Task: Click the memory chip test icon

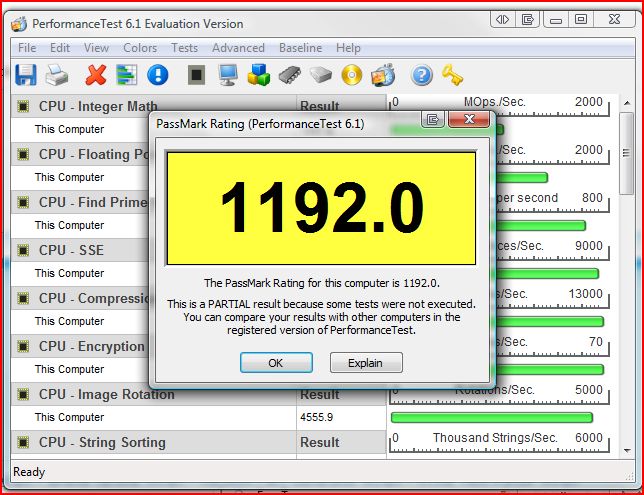Action: (x=290, y=75)
